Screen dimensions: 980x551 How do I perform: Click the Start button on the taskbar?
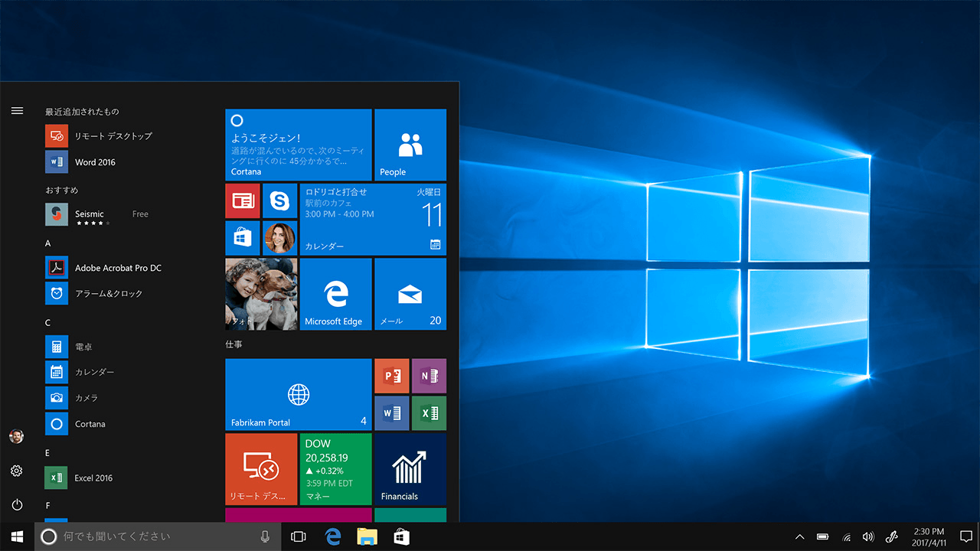point(17,537)
